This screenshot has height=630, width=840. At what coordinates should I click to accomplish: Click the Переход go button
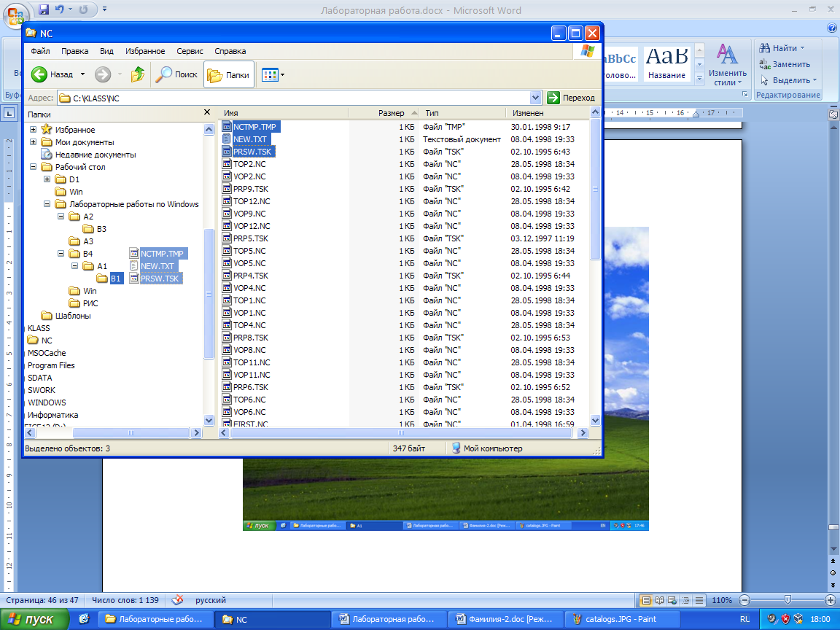[x=571, y=98]
